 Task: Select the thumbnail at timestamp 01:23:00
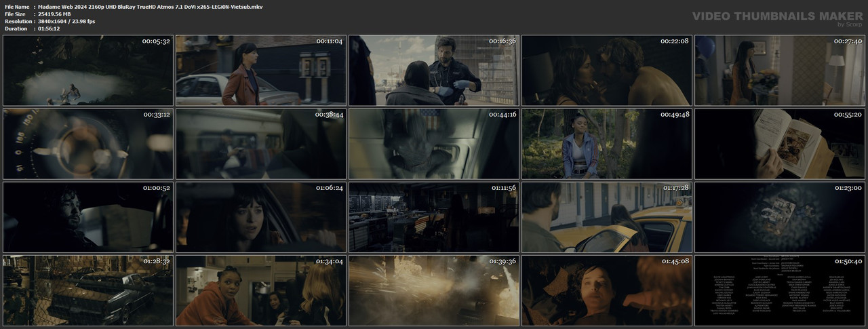point(780,217)
